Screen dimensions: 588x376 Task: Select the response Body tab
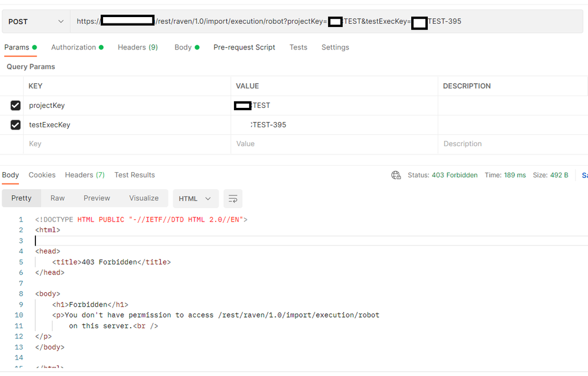pyautogui.click(x=10, y=175)
